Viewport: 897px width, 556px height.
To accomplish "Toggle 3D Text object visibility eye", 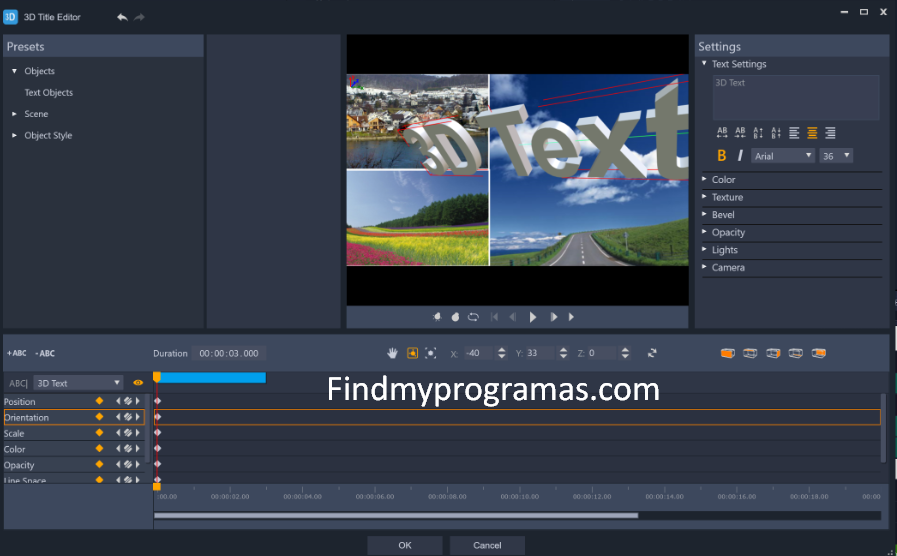I will (x=138, y=383).
